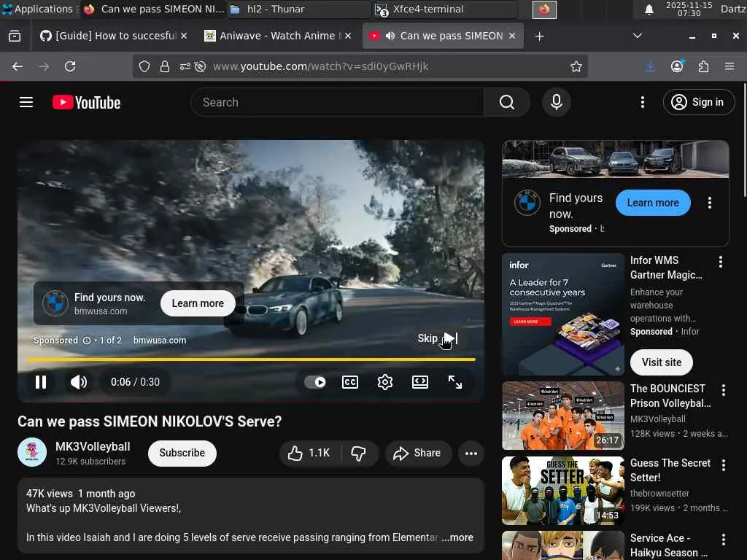Pause the video with the pause button
Image resolution: width=747 pixels, height=560 pixels.
tap(41, 382)
